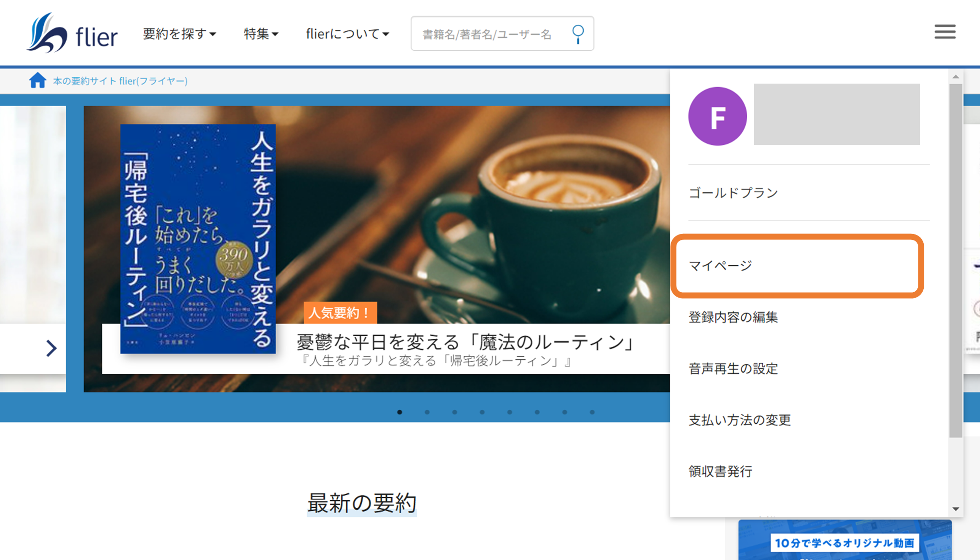Screen dimensions: 980x560
Task: Click the 『人生をガラリと変える「帰宅後ルーティン」』 subtitle
Action: pyautogui.click(x=436, y=361)
